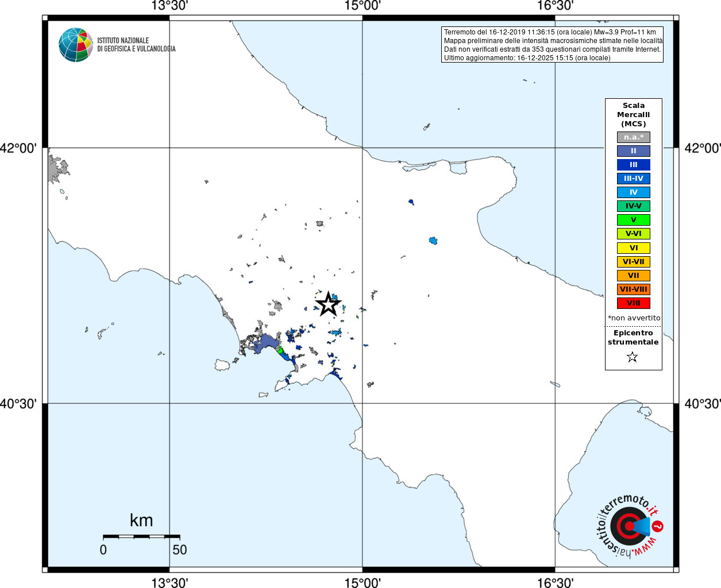Pick the III-IV legend color box
The width and height of the screenshot is (721, 588).
pos(633,179)
